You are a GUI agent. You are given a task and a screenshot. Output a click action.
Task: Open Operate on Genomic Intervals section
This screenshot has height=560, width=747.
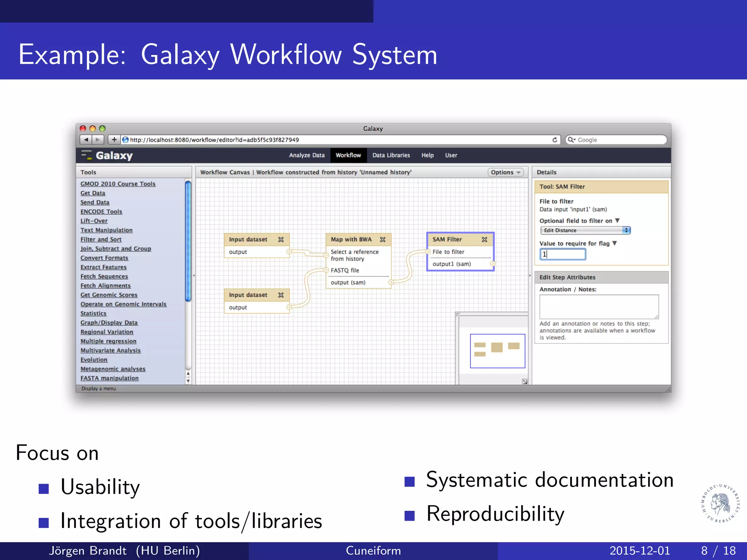[x=123, y=304]
